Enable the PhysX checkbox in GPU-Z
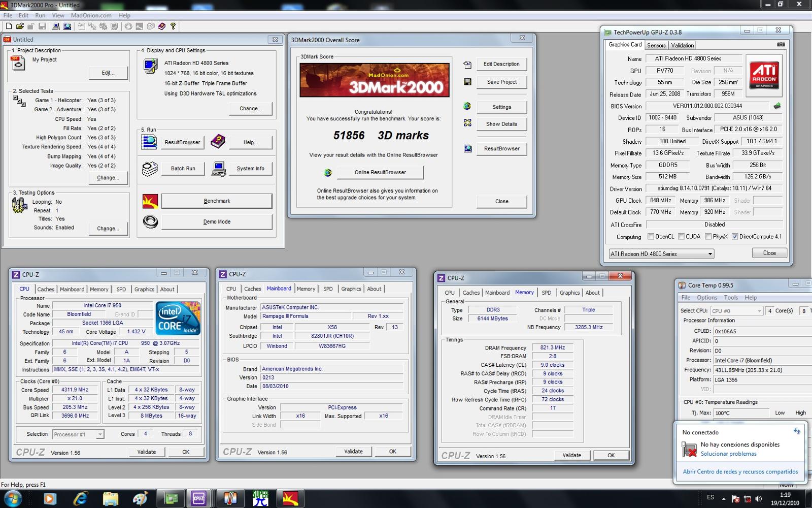The width and height of the screenshot is (812, 508). (x=708, y=237)
